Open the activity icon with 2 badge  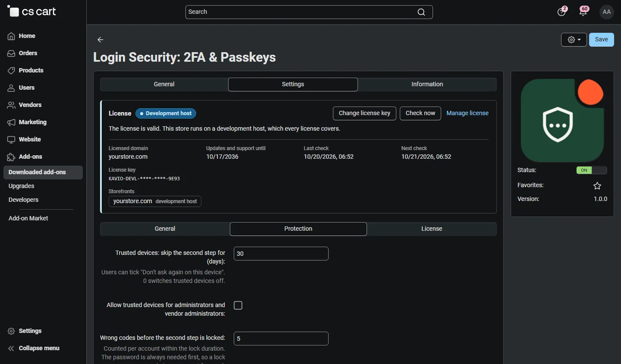[x=562, y=12]
